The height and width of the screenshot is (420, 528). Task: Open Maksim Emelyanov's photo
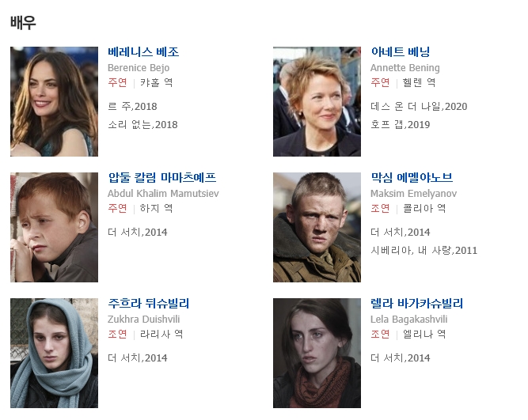click(317, 227)
